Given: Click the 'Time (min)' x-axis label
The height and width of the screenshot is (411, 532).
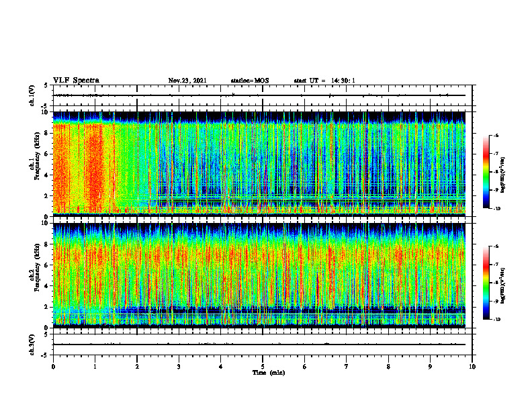Looking at the screenshot, I should (269, 373).
